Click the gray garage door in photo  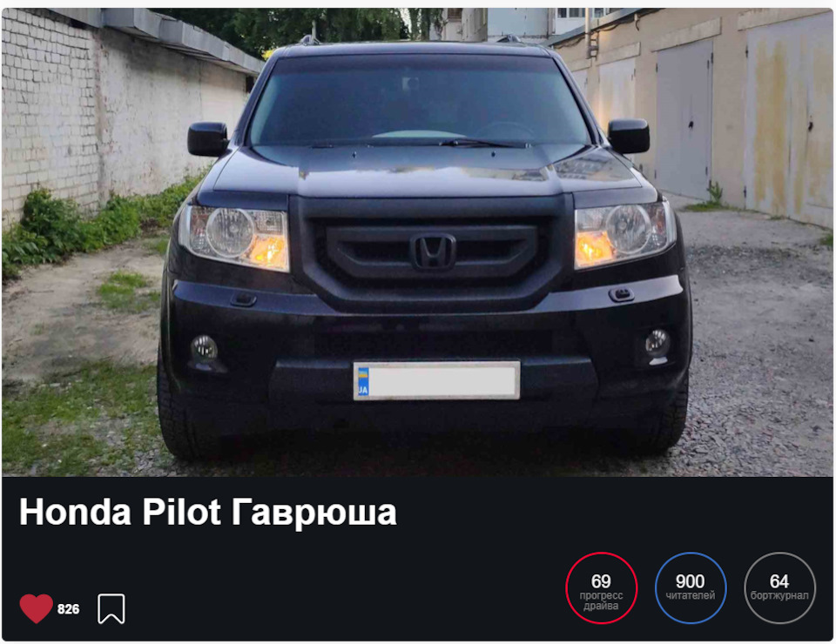click(684, 120)
